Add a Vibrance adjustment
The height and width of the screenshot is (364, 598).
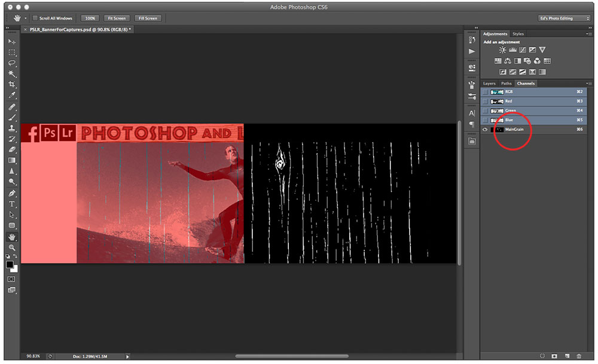pos(542,50)
